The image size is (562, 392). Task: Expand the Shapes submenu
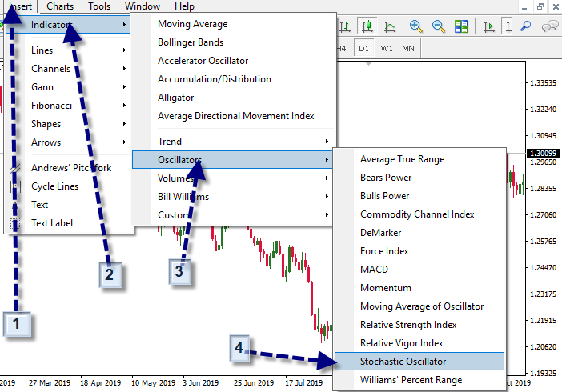[x=67, y=124]
